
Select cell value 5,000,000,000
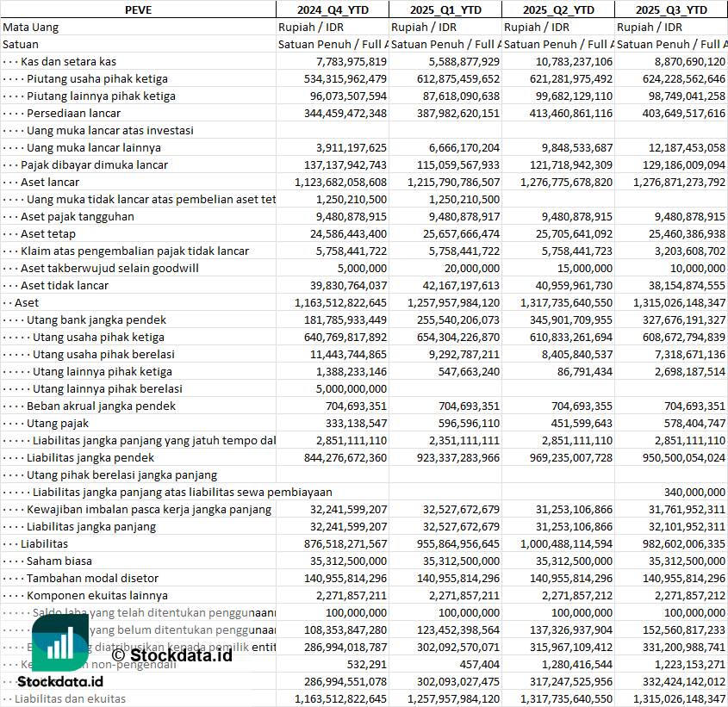[352, 388]
